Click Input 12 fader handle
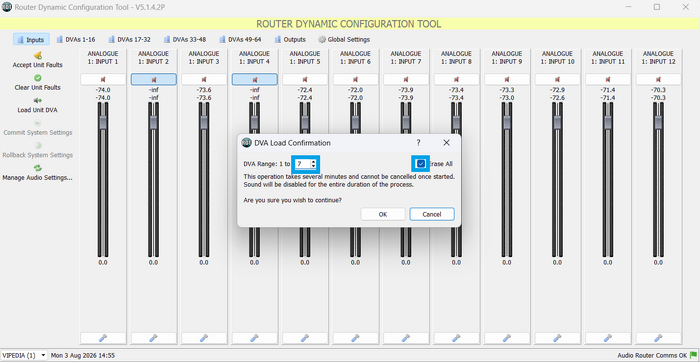 (x=658, y=123)
